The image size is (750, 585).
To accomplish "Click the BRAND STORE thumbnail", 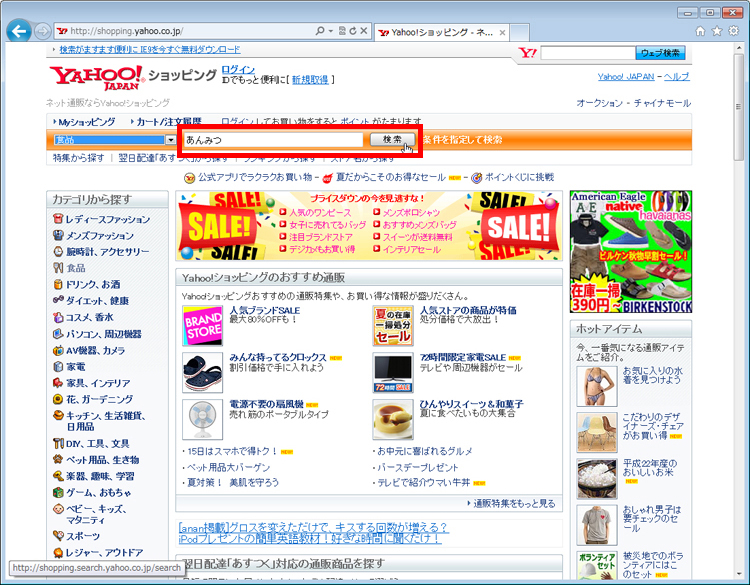I will [x=203, y=326].
